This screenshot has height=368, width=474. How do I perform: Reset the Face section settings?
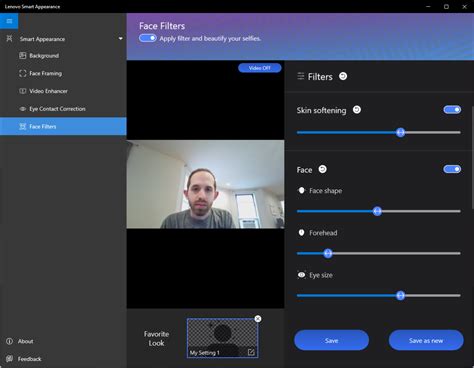click(x=322, y=169)
